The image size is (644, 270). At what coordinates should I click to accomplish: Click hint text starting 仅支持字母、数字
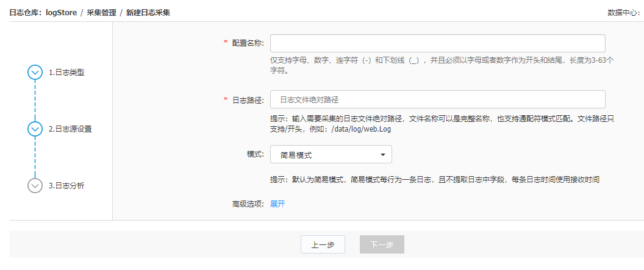click(x=442, y=65)
